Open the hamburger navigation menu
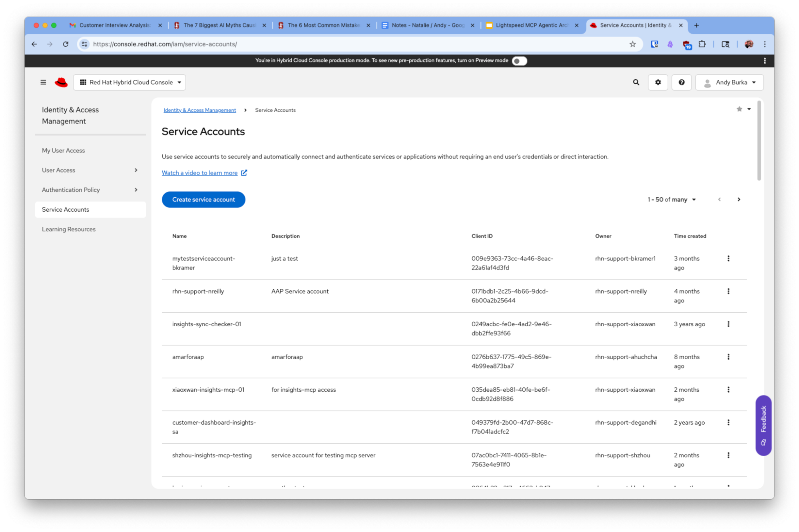This screenshot has height=532, width=799. tap(43, 82)
